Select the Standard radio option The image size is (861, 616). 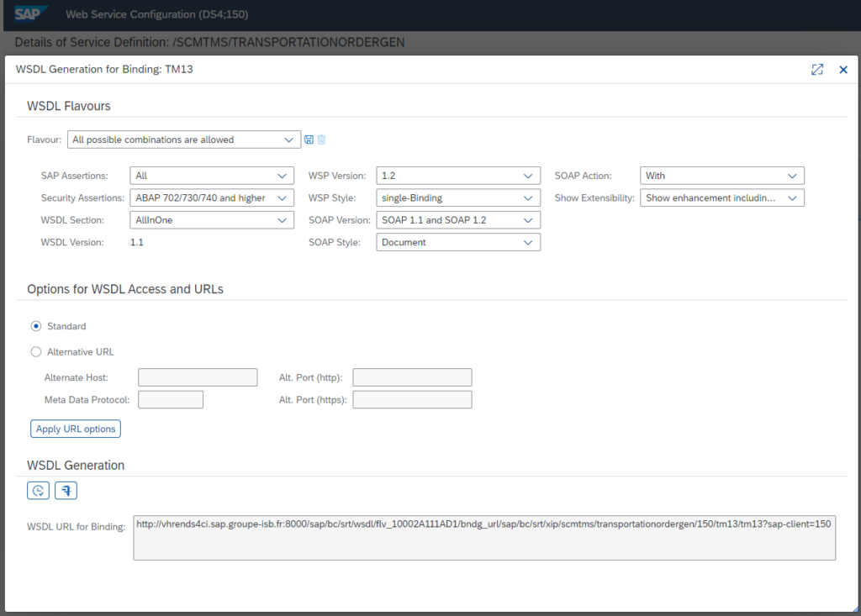(36, 326)
